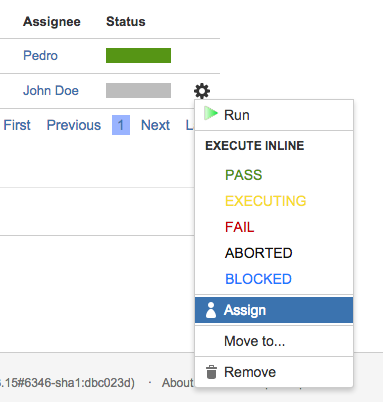383x402 pixels.
Task: Select page number 1
Action: coord(121,125)
